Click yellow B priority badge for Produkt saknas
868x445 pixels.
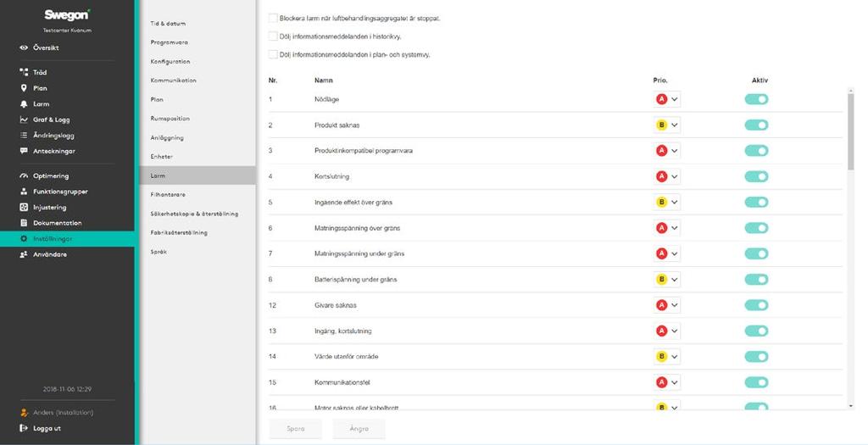point(661,125)
